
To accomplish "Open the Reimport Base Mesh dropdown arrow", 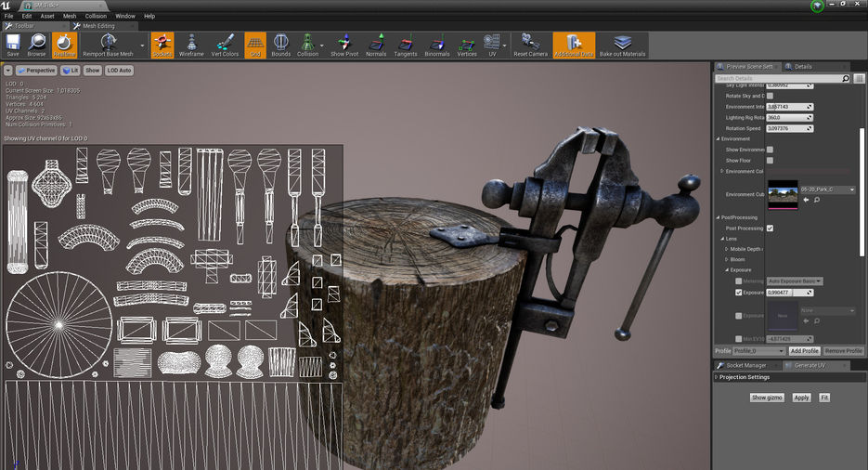I will [x=142, y=46].
